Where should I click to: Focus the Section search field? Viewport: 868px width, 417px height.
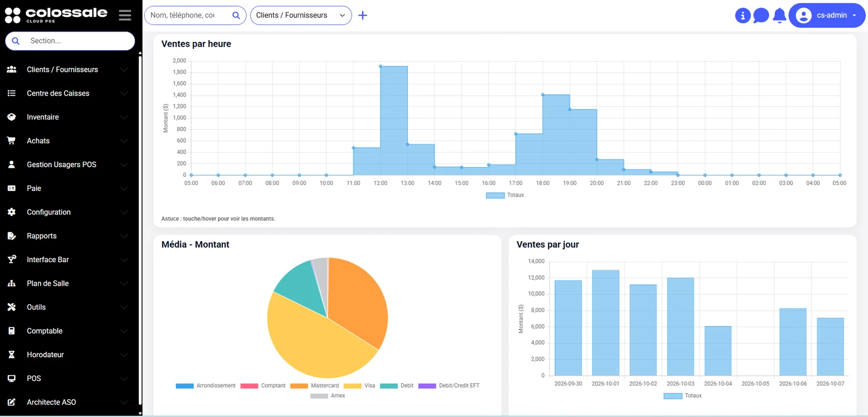[70, 41]
